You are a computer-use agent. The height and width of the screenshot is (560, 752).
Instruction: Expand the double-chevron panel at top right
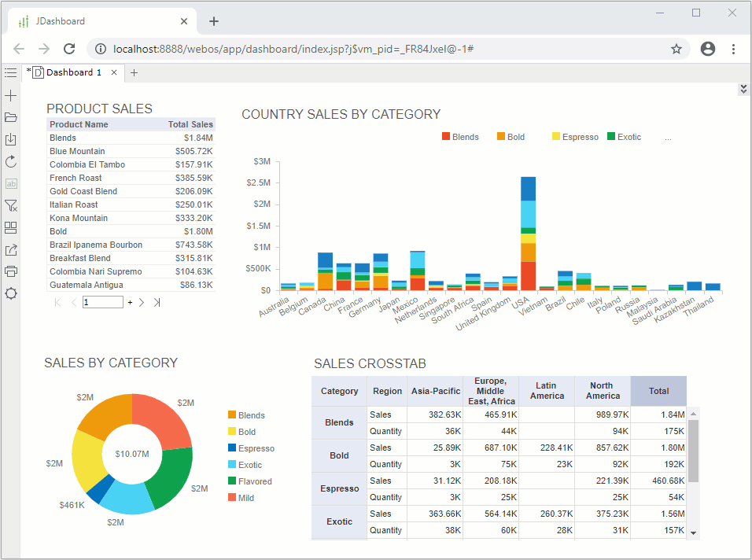pyautogui.click(x=743, y=90)
